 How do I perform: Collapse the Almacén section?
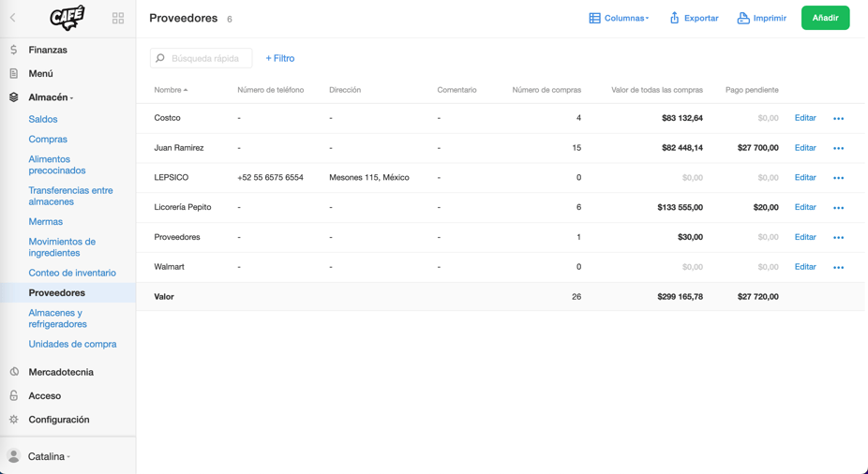pyautogui.click(x=51, y=97)
